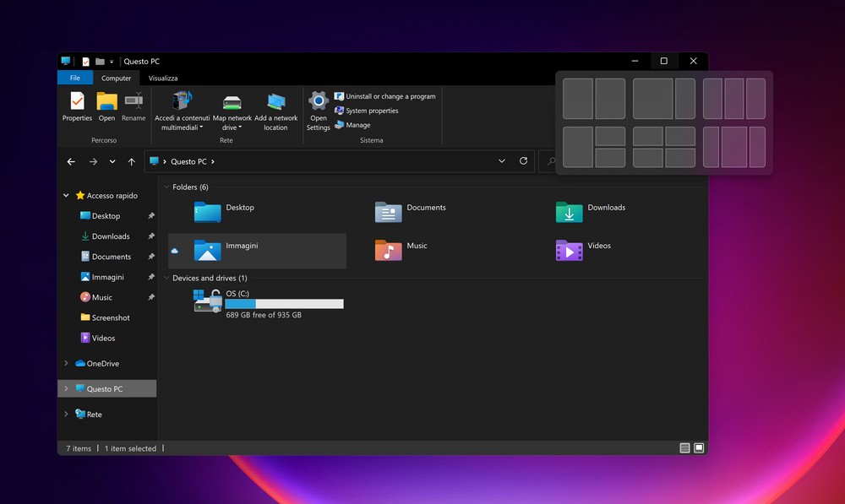Viewport: 845px width, 504px height.
Task: Open the Music folder icon
Action: (x=389, y=250)
